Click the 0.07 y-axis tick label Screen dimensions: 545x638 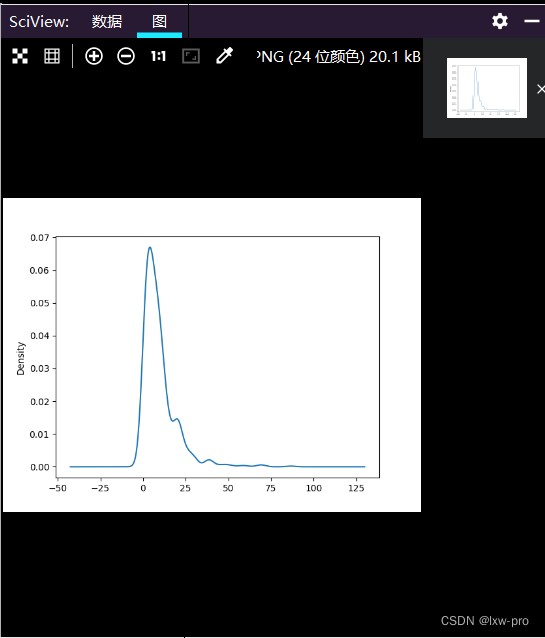39,238
